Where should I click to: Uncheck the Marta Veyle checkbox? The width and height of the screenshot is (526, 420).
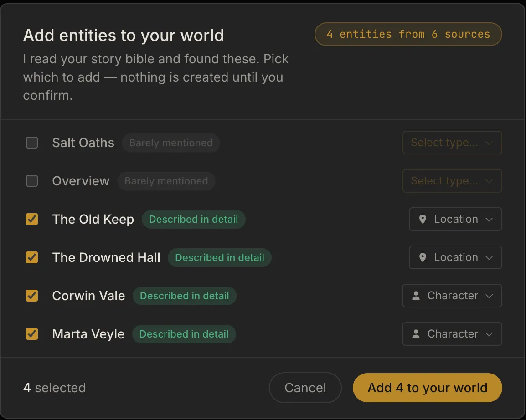pos(32,334)
